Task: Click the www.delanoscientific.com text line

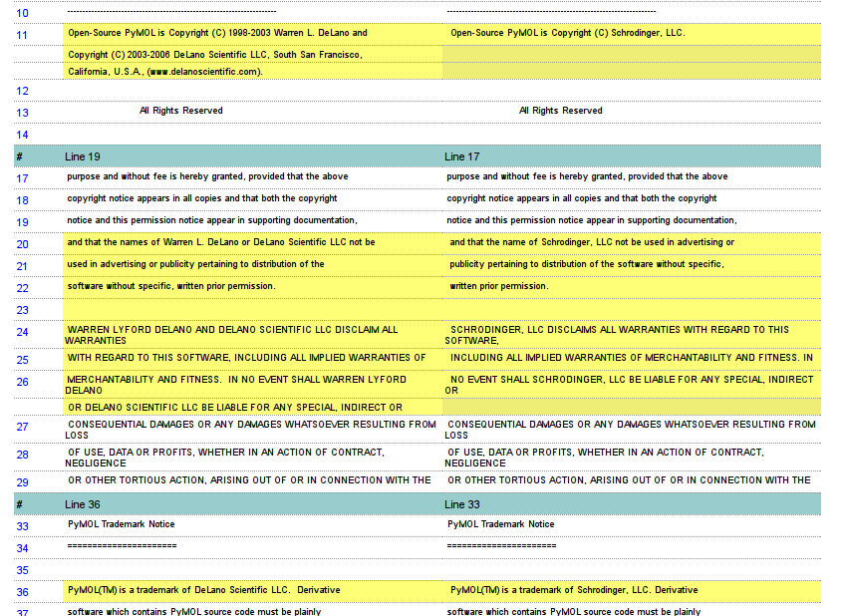Action: [x=165, y=72]
